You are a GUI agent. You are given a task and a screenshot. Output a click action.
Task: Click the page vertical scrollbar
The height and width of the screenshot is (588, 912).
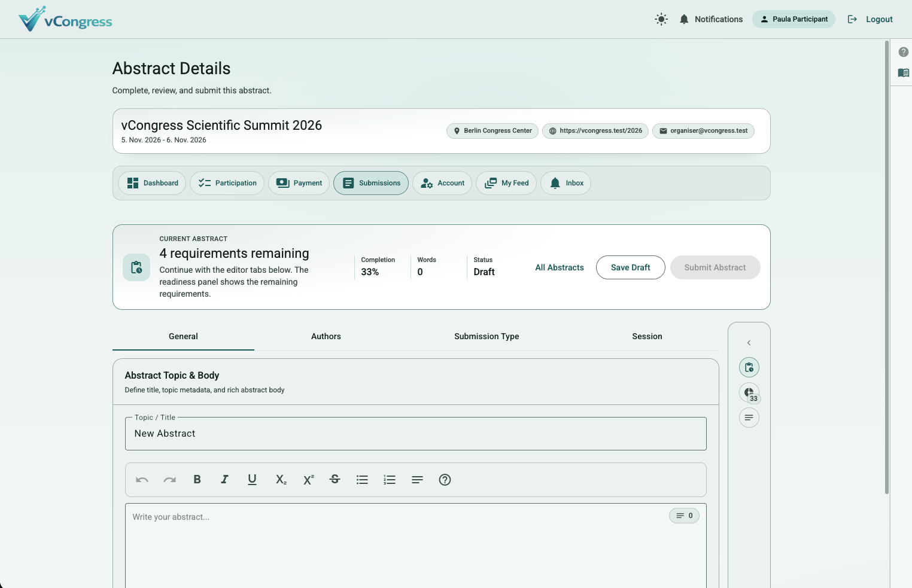point(887,267)
